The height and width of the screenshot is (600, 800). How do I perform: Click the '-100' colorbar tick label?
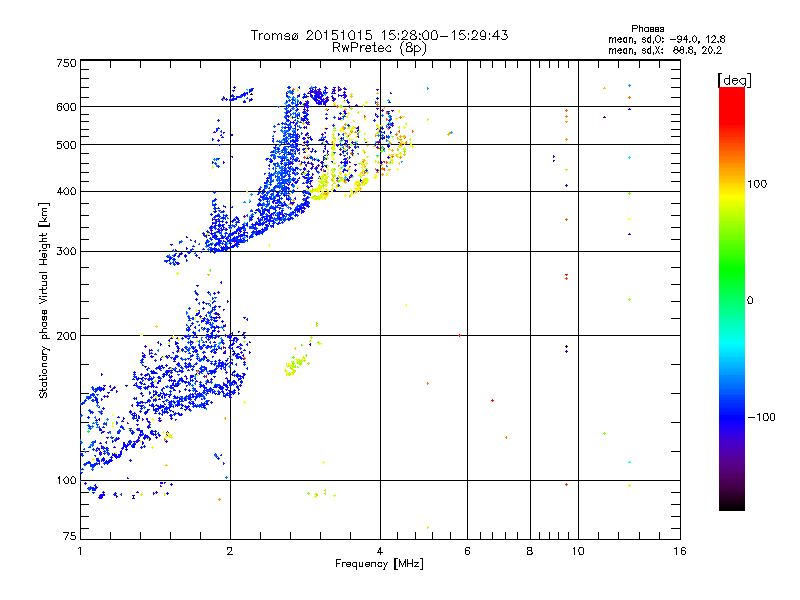click(x=762, y=417)
